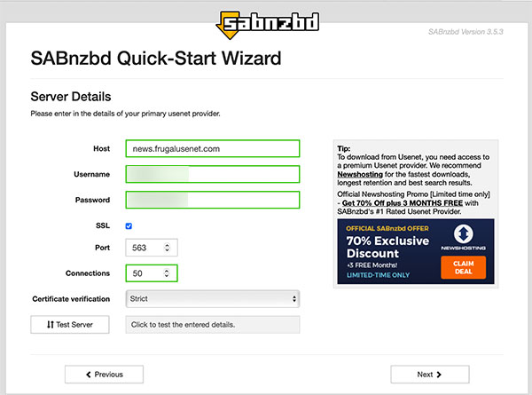Image resolution: width=532 pixels, height=395 pixels.
Task: Click the SSL label
Action: coord(103,225)
